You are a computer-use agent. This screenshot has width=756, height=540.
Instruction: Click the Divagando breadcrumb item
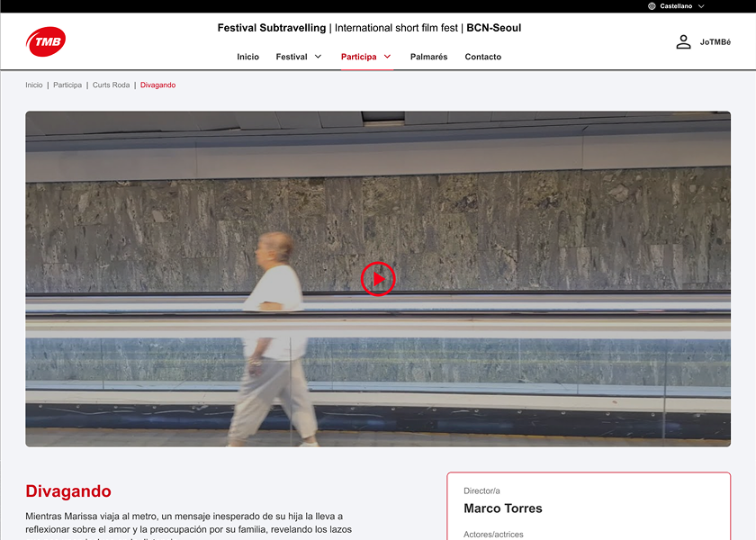(158, 85)
